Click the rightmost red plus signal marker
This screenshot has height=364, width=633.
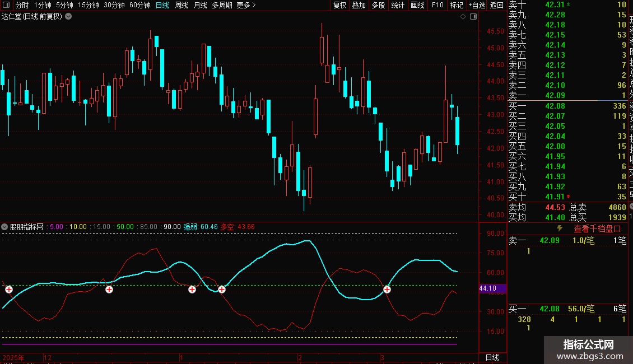pos(387,289)
